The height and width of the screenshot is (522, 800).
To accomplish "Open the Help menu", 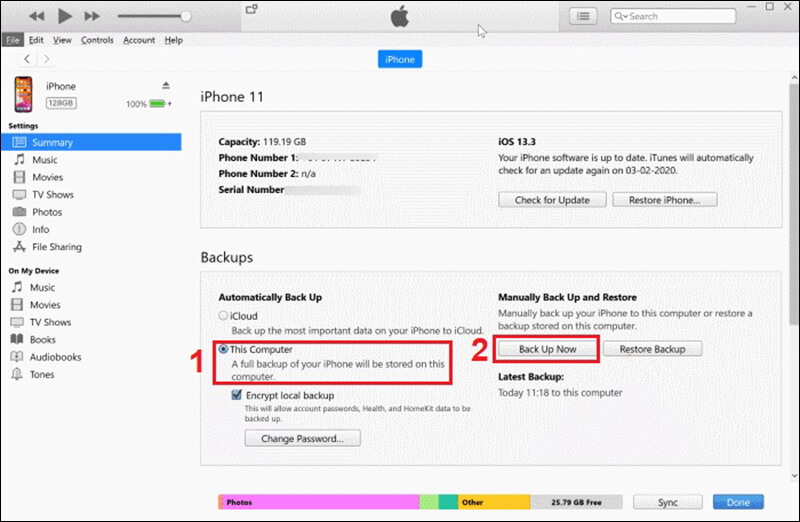I will pos(173,40).
